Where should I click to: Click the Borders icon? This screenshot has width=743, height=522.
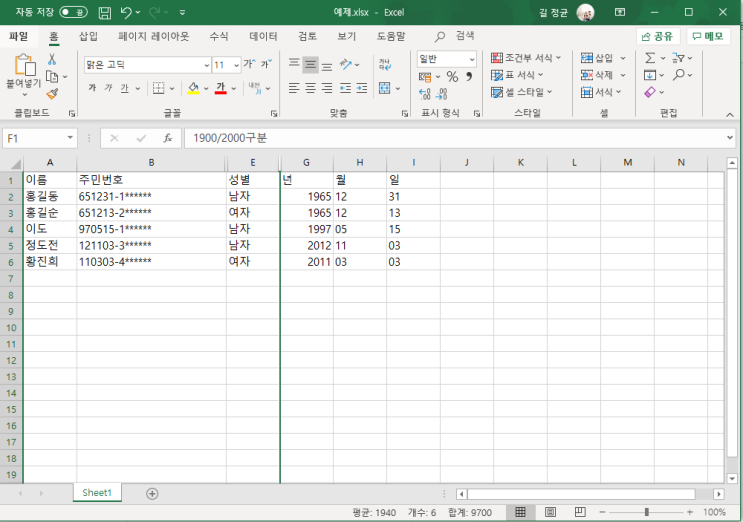[158, 88]
